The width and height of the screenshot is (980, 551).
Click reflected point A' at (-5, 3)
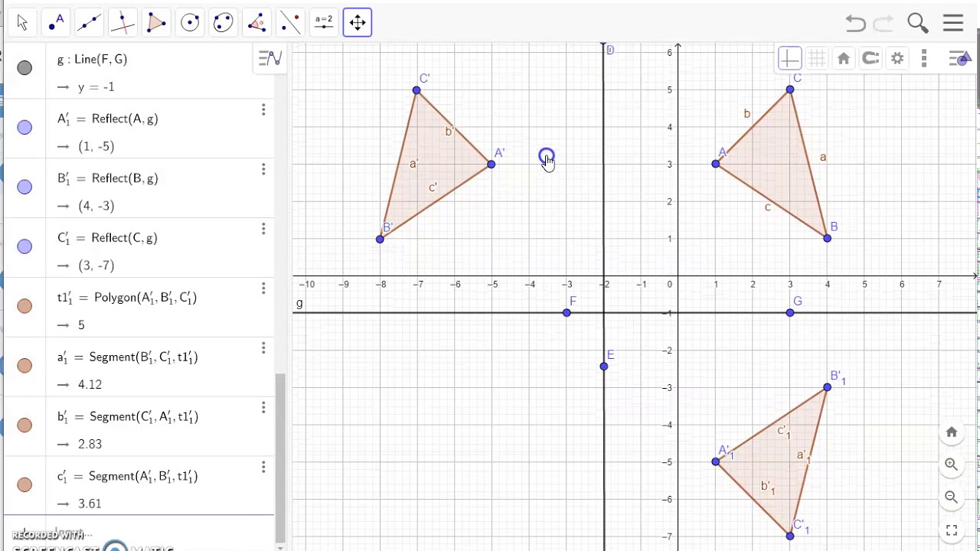coord(492,165)
